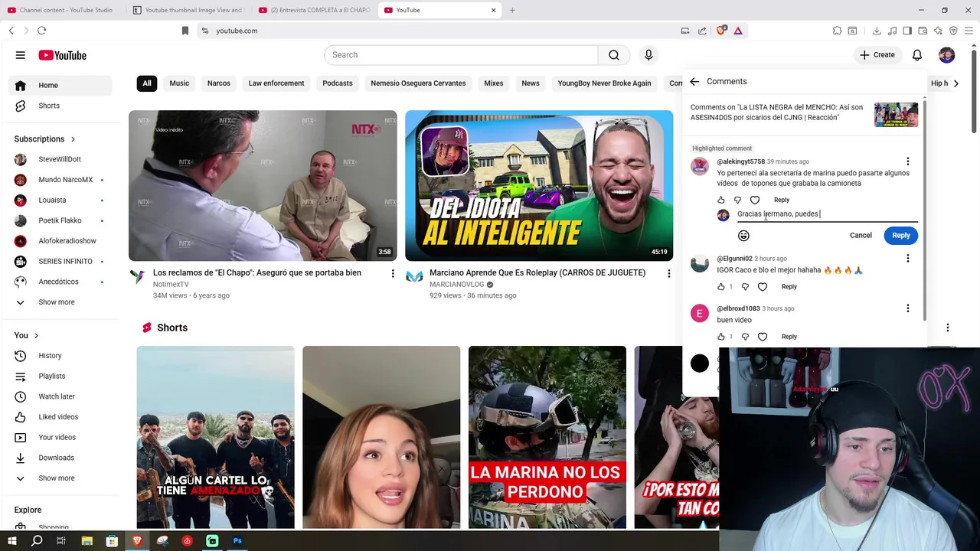Click Reply under @Elgunni02 comment

tap(789, 287)
